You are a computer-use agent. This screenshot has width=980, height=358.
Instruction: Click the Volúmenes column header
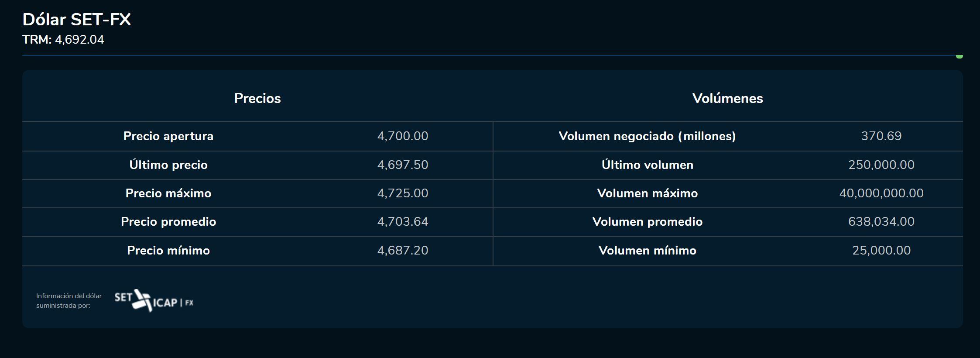tap(727, 98)
